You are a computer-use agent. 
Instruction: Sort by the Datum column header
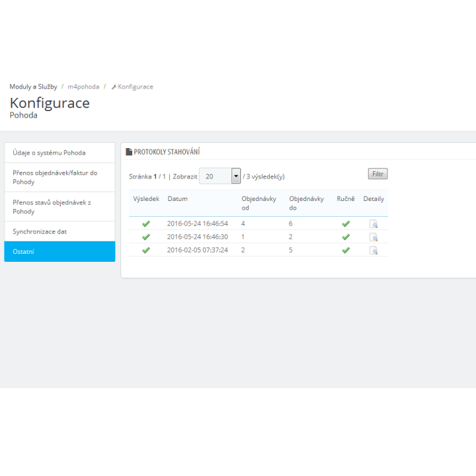click(178, 199)
